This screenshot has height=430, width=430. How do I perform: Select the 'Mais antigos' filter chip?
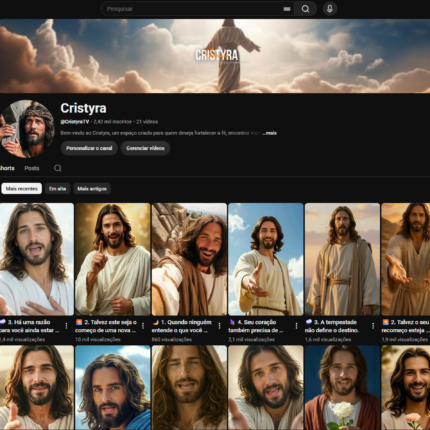92,189
